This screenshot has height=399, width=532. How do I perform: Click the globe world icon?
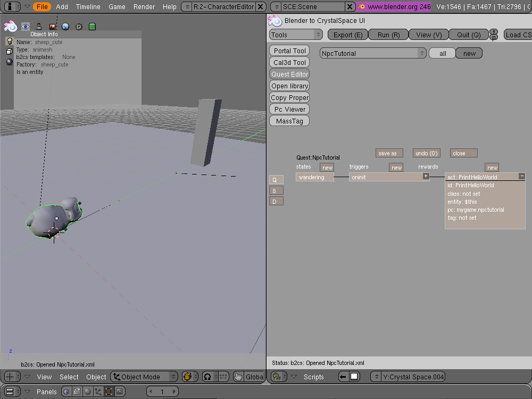point(65,27)
